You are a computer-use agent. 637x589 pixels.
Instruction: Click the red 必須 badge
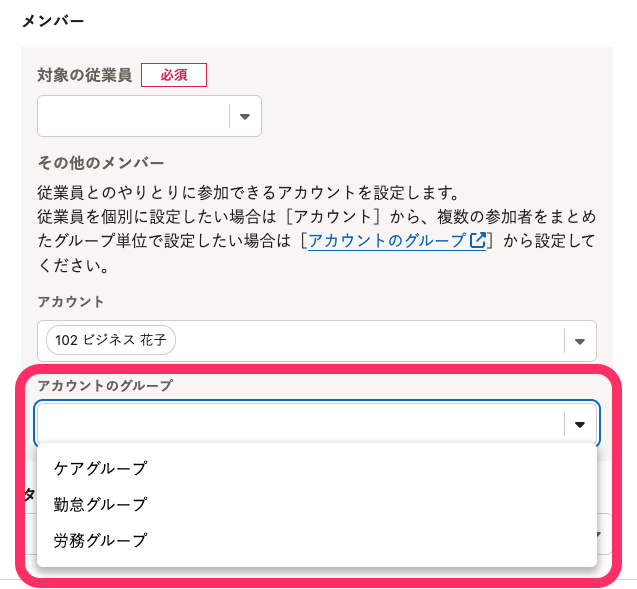(x=174, y=75)
